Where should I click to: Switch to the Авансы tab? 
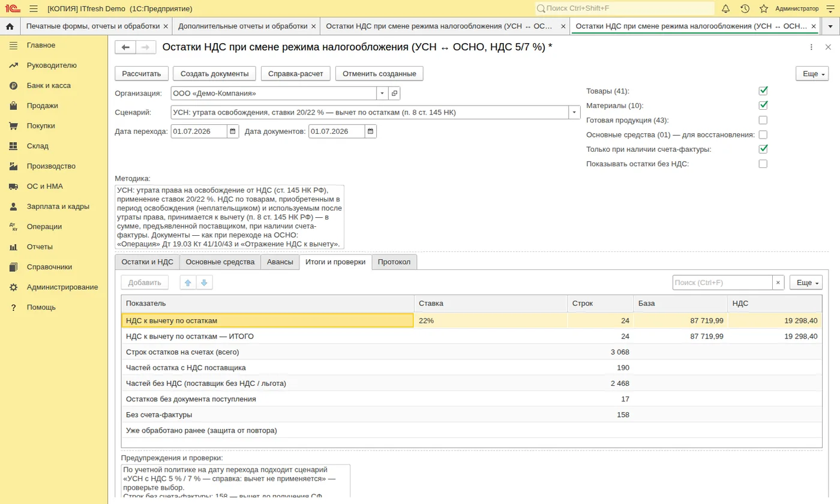[x=280, y=262]
